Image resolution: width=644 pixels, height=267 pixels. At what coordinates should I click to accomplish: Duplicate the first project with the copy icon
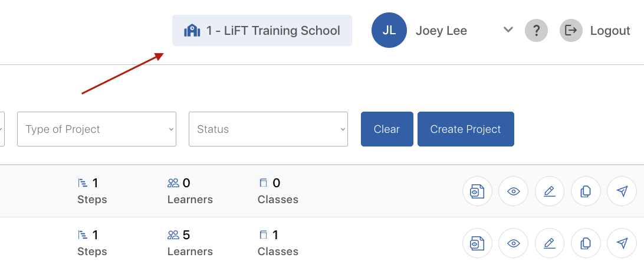[586, 191]
